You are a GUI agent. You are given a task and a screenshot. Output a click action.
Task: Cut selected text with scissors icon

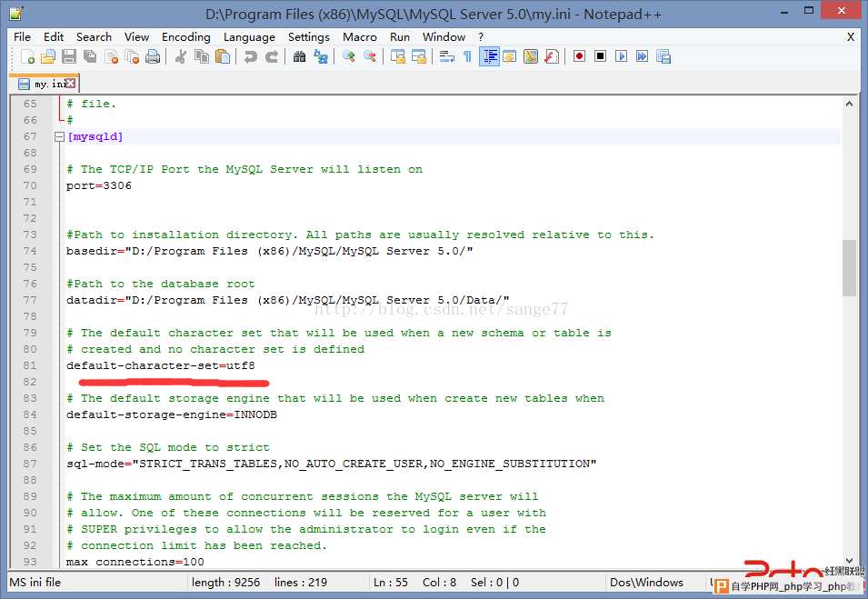pyautogui.click(x=181, y=56)
